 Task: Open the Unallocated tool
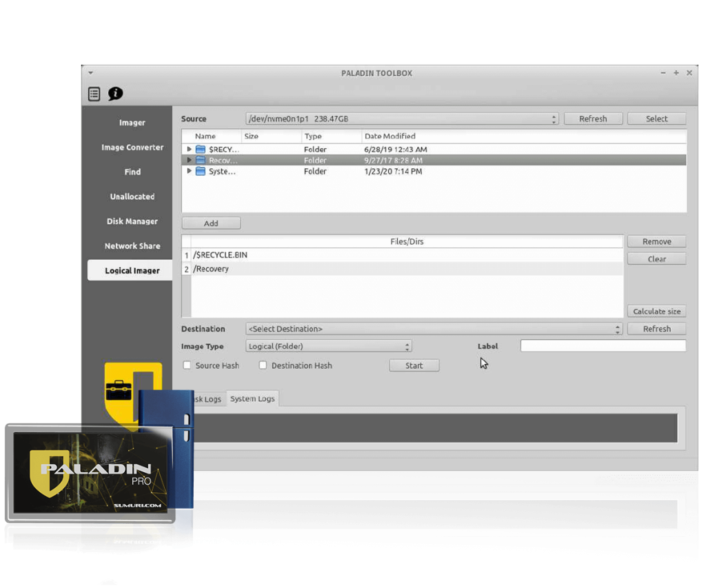131,196
